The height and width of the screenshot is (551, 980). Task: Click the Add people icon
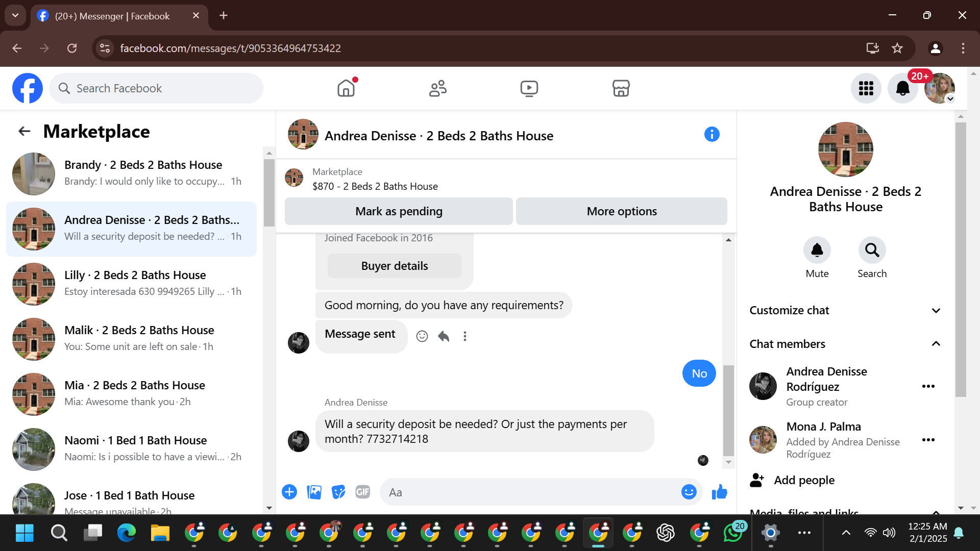[x=757, y=480]
